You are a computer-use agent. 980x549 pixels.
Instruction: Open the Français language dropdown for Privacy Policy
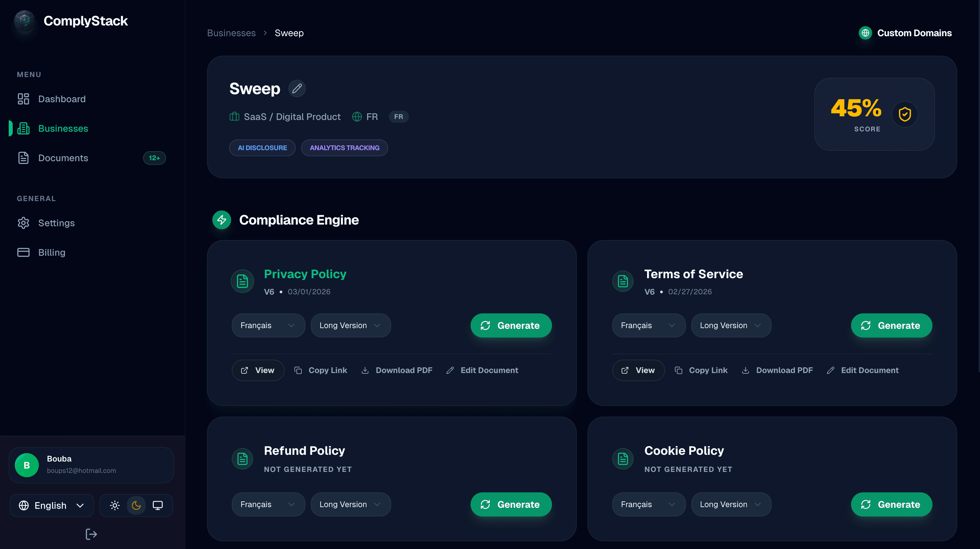(268, 325)
